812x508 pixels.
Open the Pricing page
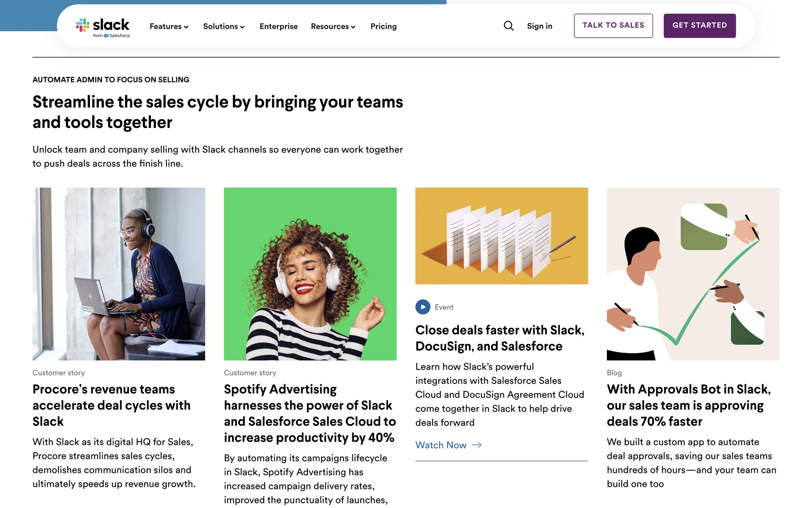click(x=383, y=26)
